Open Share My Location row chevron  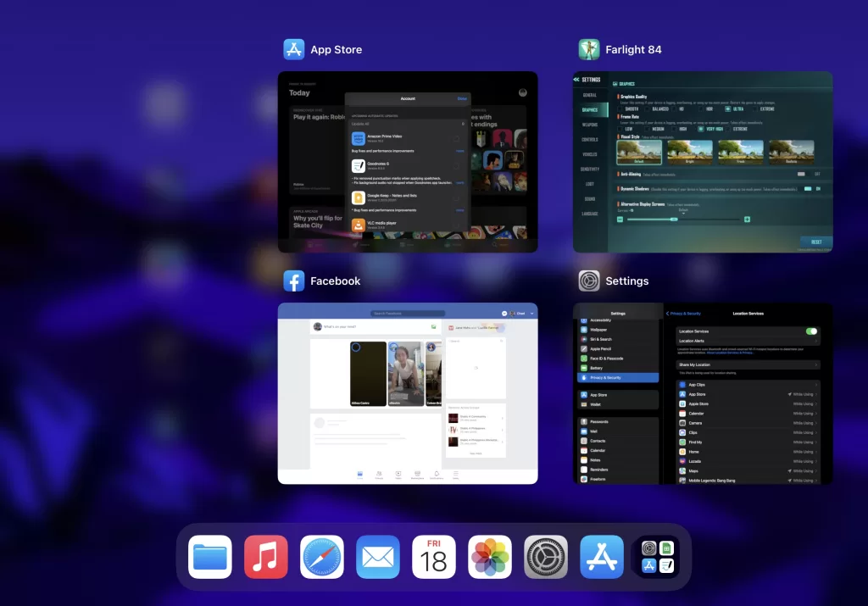pyautogui.click(x=815, y=364)
